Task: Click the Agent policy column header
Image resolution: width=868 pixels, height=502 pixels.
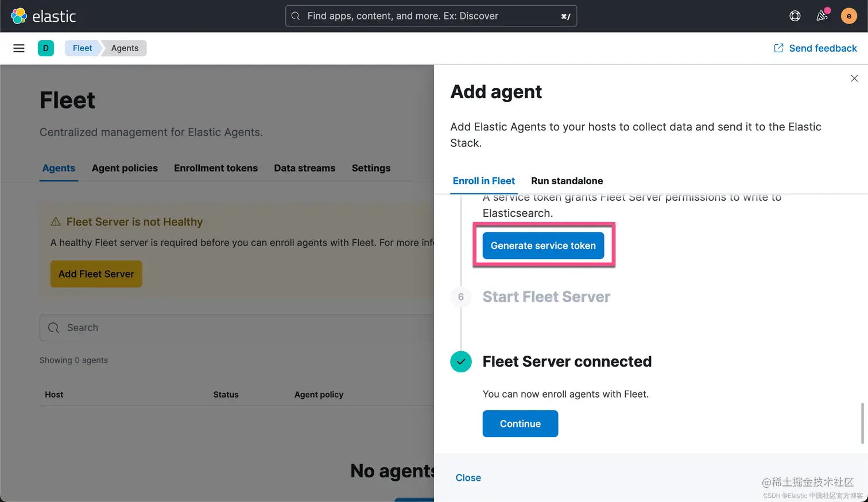Action: click(319, 395)
